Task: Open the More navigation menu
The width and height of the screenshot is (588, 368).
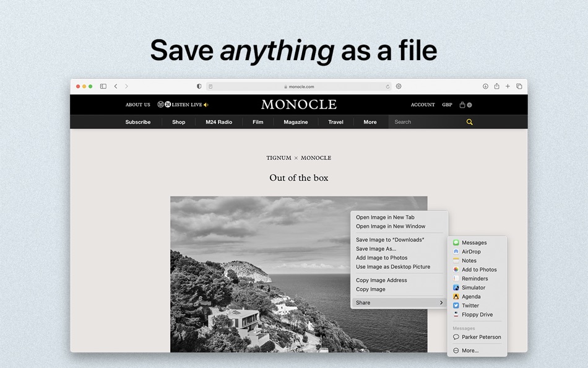Action: [x=370, y=122]
